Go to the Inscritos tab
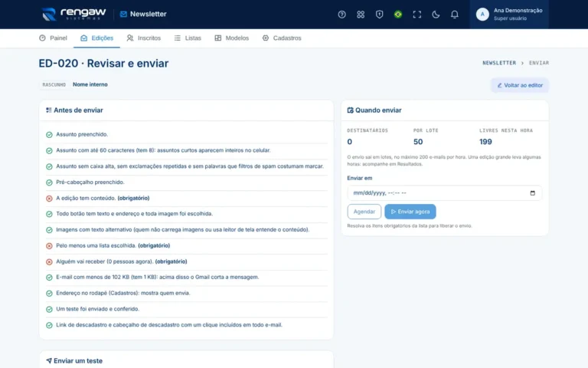 144,38
